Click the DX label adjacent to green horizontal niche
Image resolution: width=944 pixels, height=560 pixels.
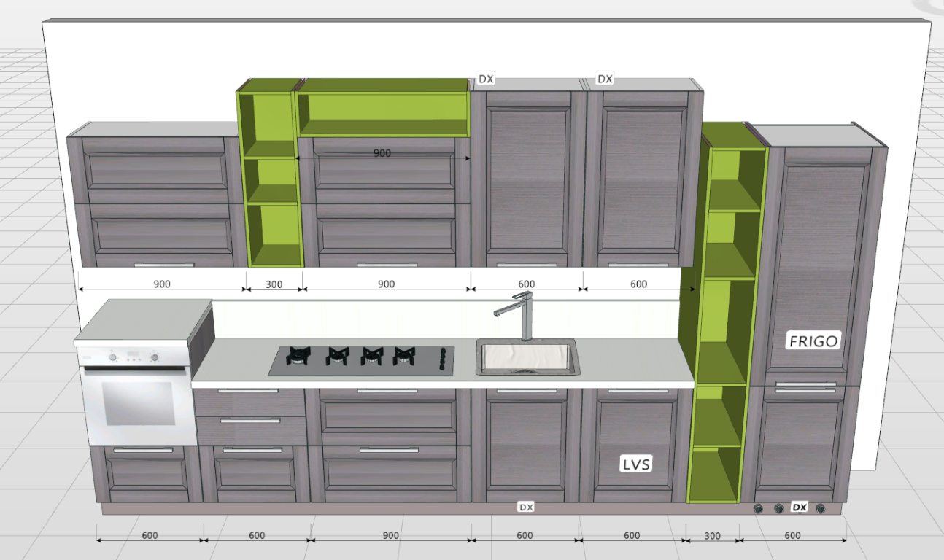tap(486, 79)
